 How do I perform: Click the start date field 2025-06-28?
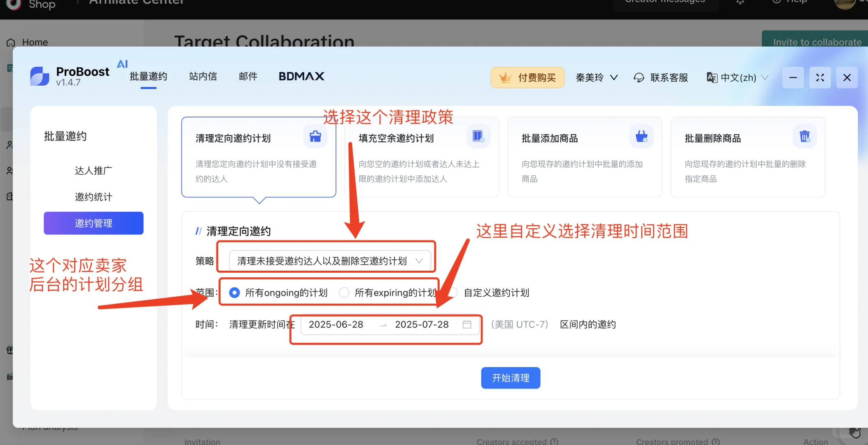[x=336, y=325]
